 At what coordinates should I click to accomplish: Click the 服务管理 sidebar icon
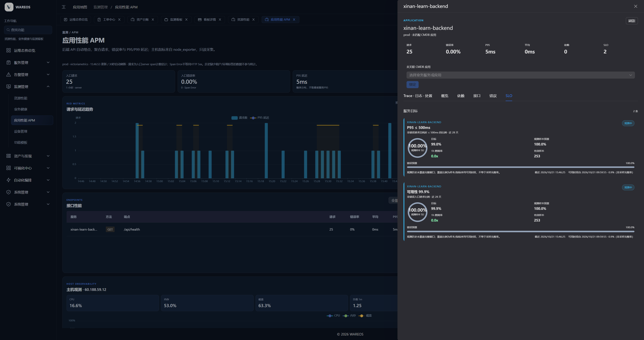pyautogui.click(x=9, y=63)
